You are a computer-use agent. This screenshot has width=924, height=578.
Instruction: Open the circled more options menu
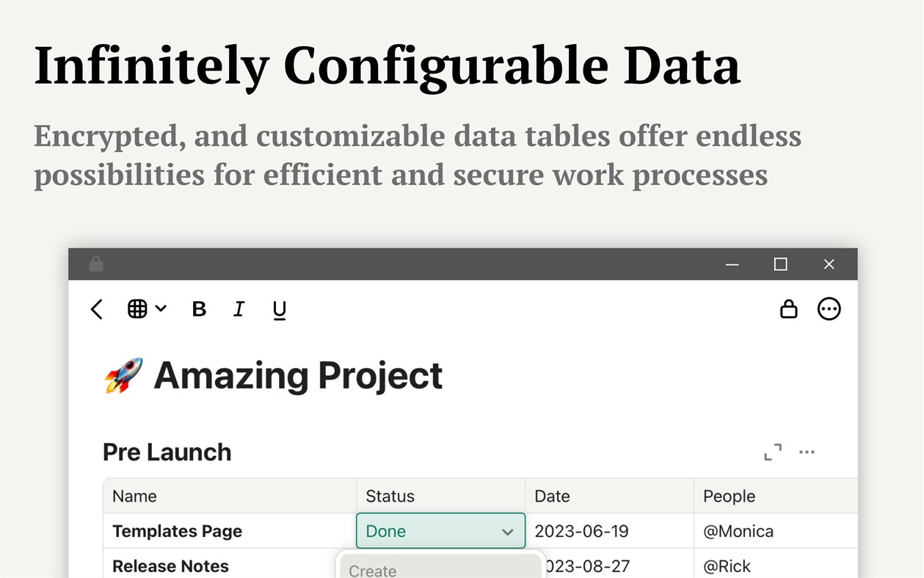pos(829,309)
